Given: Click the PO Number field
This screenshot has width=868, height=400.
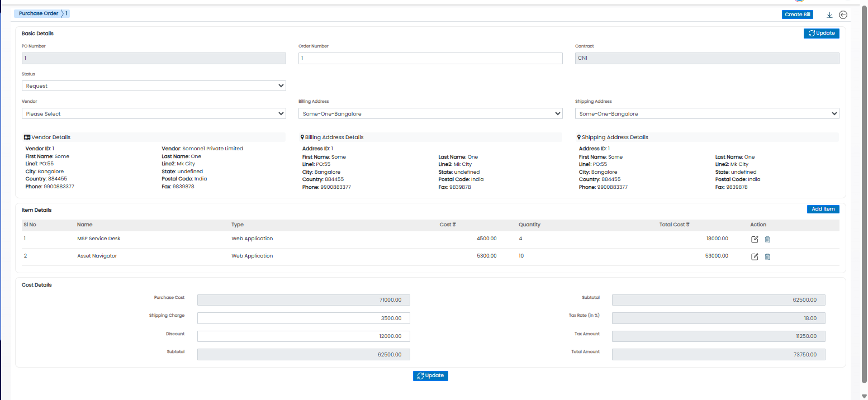Looking at the screenshot, I should [x=154, y=58].
